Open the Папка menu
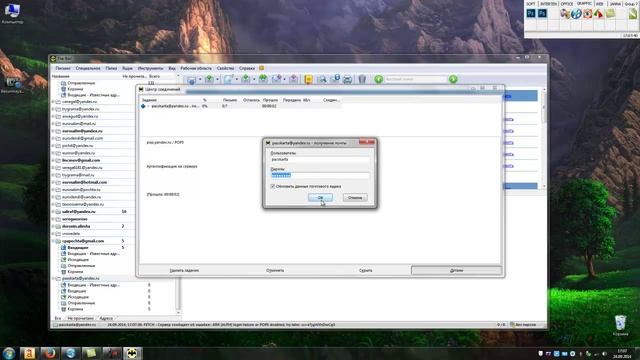 (x=111, y=68)
